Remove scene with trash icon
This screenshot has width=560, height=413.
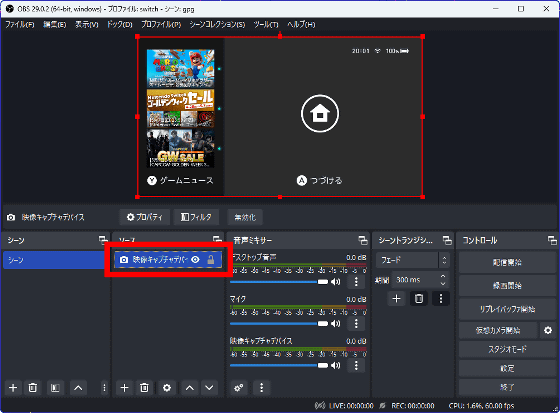pyautogui.click(x=33, y=388)
